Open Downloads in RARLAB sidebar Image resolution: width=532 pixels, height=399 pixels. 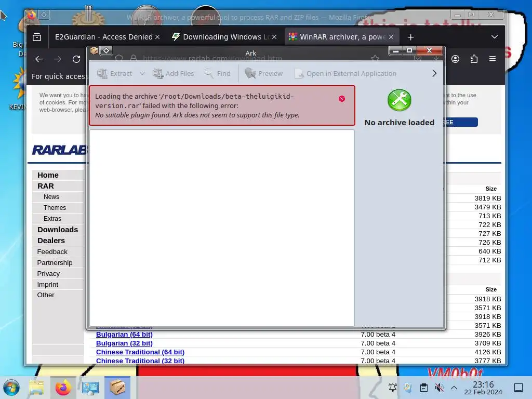(x=58, y=230)
